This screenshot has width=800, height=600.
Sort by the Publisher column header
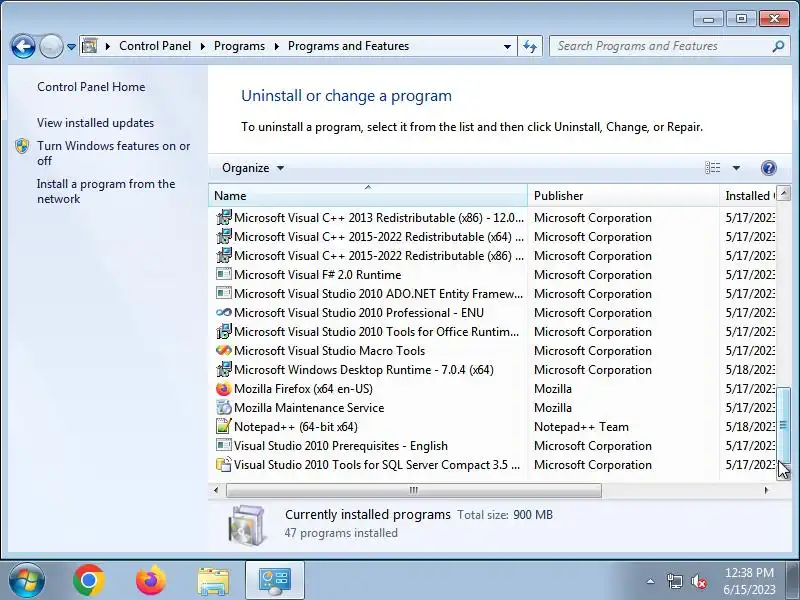click(x=623, y=196)
